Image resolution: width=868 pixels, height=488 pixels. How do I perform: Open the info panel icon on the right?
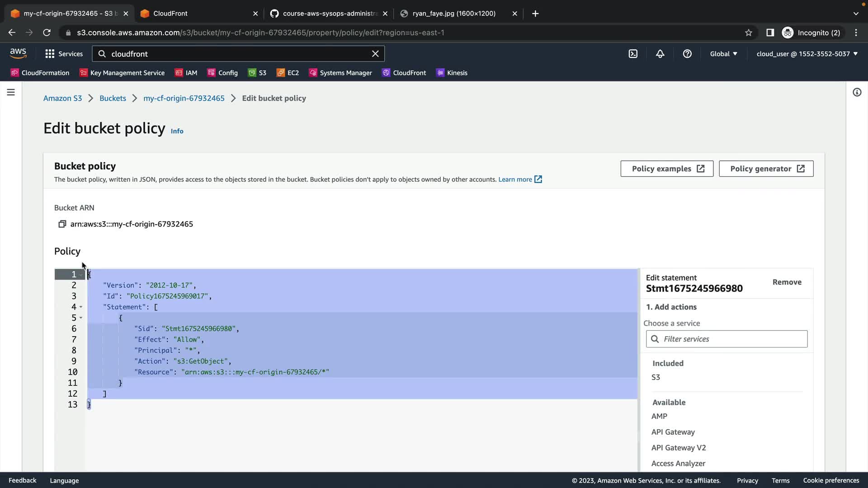point(857,92)
